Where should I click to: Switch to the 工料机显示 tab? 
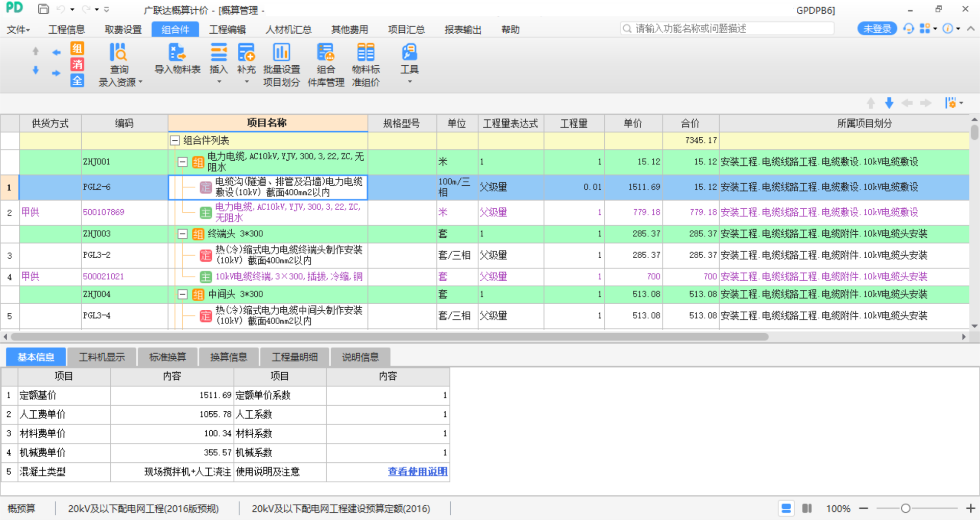coord(102,357)
